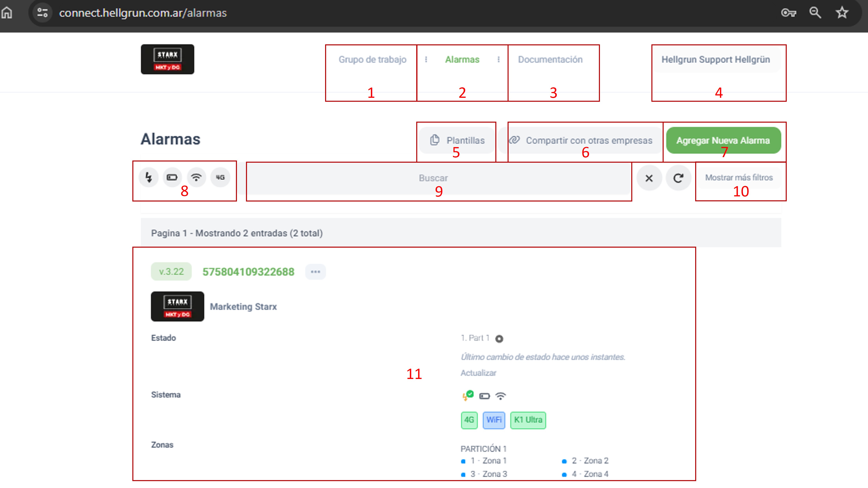Click the Buscar search field
Screen dimensions: 868x488
click(x=433, y=178)
